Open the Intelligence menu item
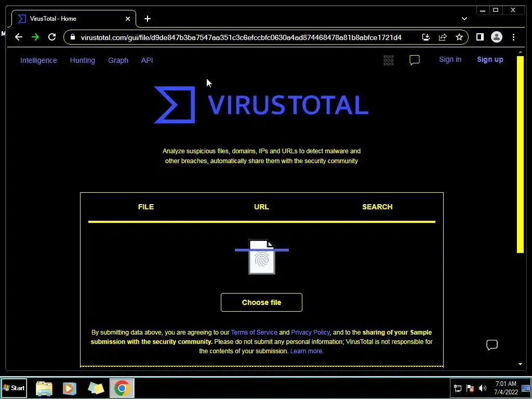Viewport: 532px width, 399px height. [38, 60]
